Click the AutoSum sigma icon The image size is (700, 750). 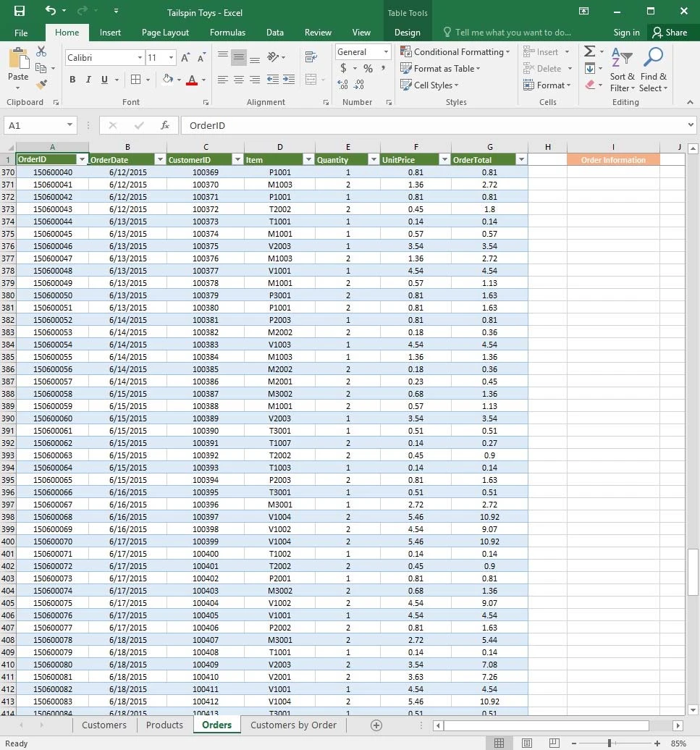(590, 52)
